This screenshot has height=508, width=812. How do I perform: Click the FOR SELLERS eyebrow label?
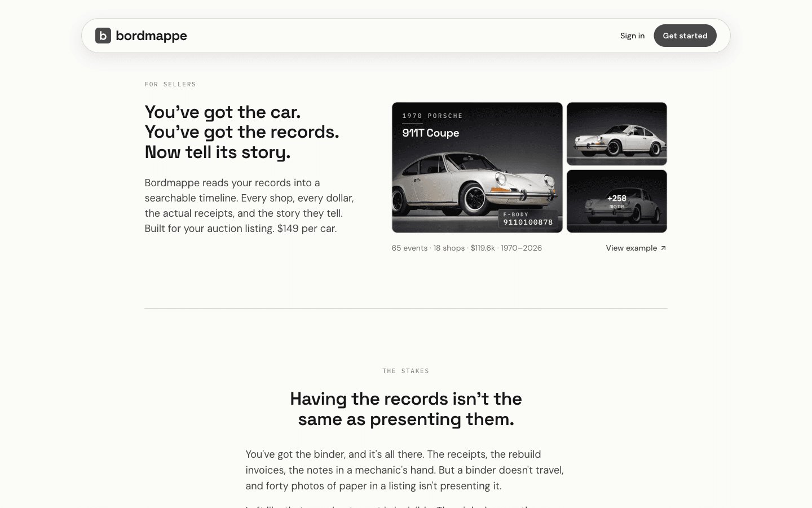tap(170, 84)
